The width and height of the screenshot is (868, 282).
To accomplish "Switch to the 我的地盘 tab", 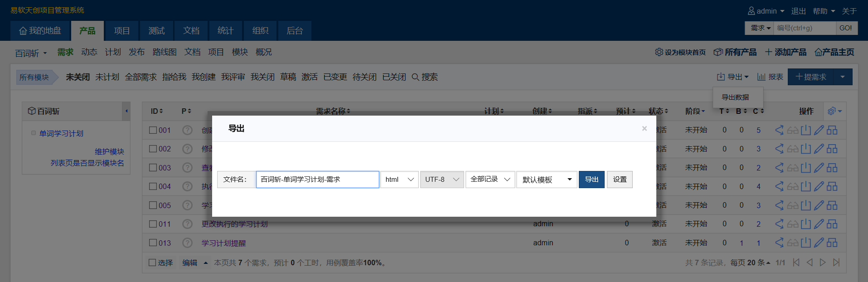I will point(40,31).
